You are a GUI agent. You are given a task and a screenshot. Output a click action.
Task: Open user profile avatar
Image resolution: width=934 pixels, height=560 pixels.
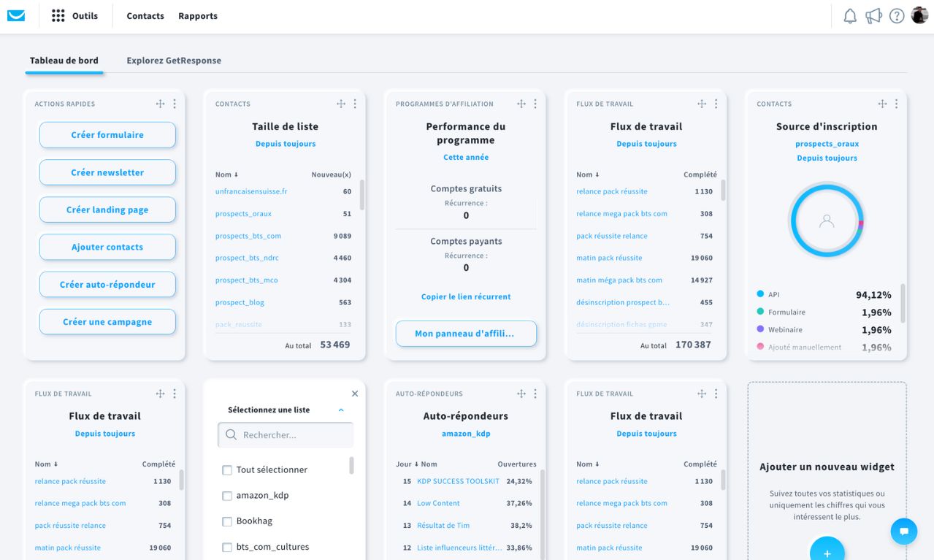(x=919, y=15)
